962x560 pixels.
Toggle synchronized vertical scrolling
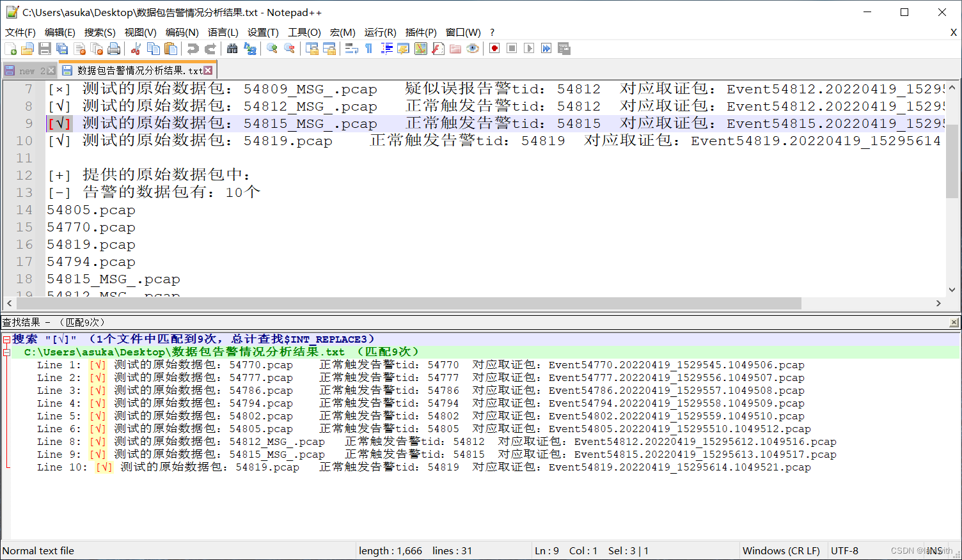pyautogui.click(x=312, y=49)
